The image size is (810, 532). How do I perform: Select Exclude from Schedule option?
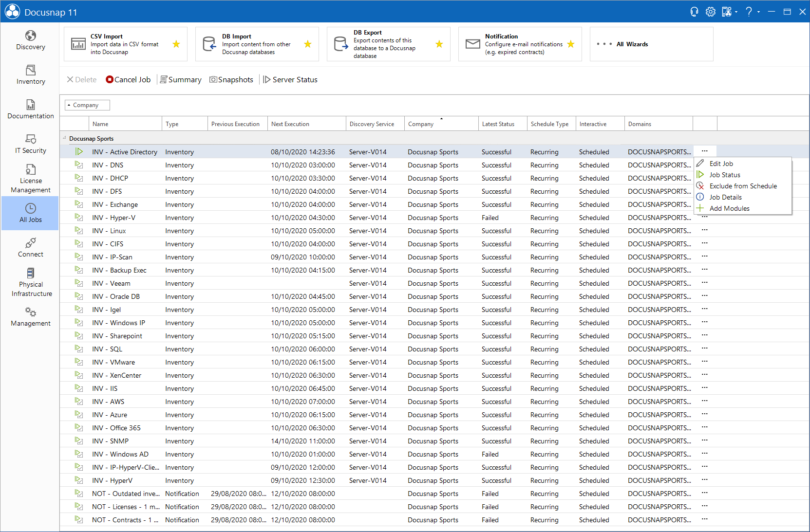(743, 186)
